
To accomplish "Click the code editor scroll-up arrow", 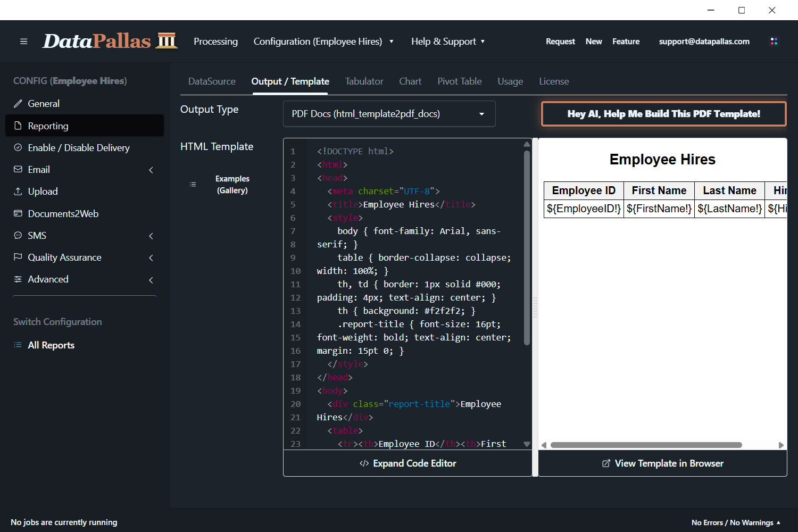I will tap(527, 144).
